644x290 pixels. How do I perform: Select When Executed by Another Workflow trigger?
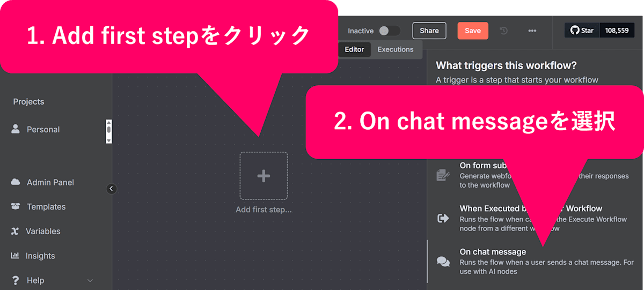536,218
